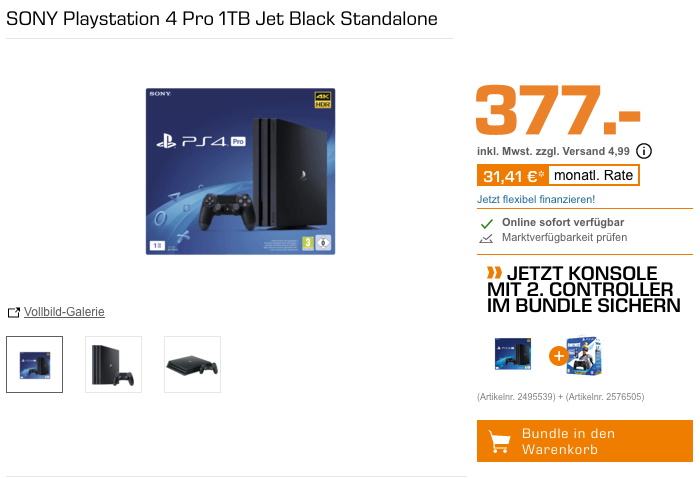
Task: Open the Vollbild-Galerie link
Action: point(64,312)
